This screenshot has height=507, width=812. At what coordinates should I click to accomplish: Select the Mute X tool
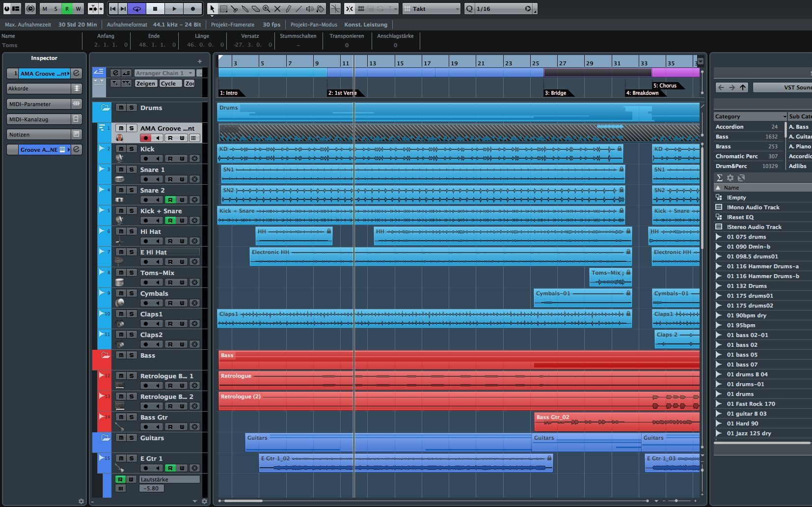pyautogui.click(x=277, y=9)
